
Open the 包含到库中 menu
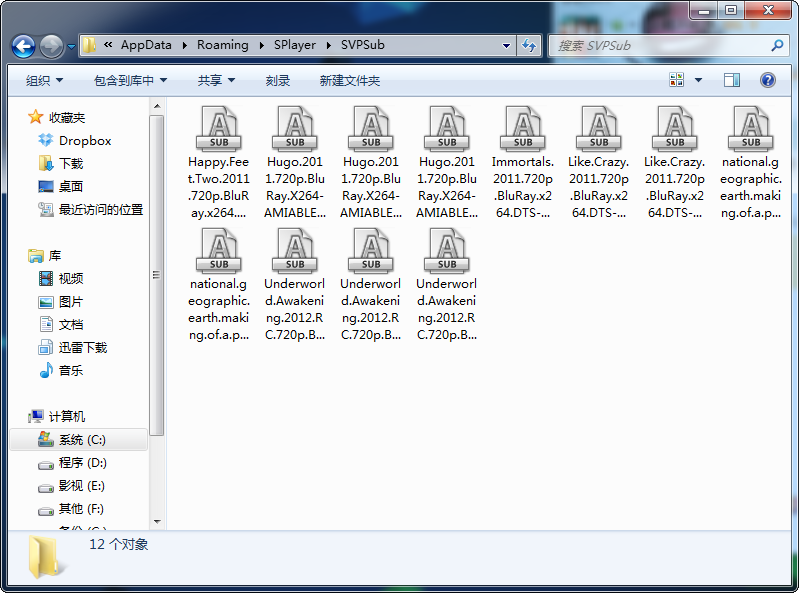pos(130,80)
